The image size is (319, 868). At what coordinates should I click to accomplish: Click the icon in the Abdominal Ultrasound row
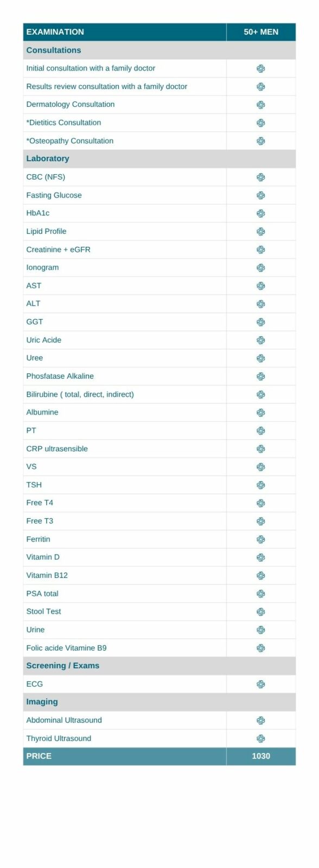[260, 720]
